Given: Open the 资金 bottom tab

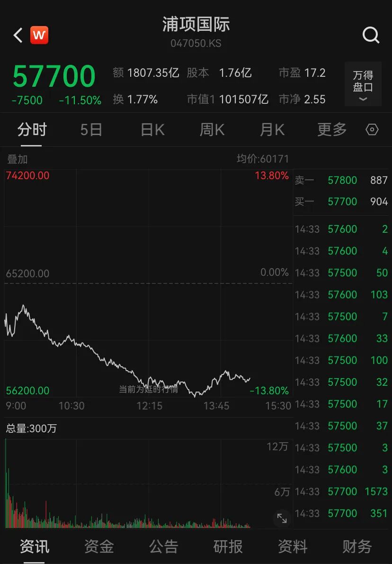Looking at the screenshot, I should tap(99, 546).
